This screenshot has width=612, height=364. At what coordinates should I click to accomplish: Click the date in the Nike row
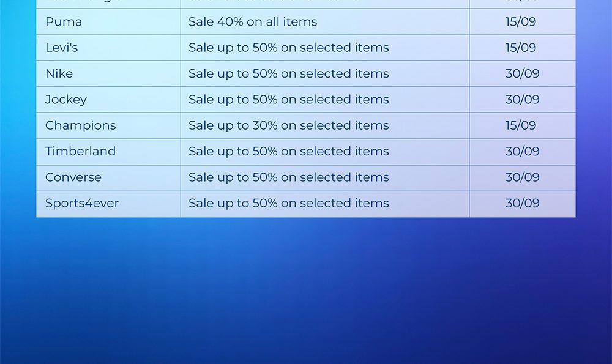tap(523, 73)
